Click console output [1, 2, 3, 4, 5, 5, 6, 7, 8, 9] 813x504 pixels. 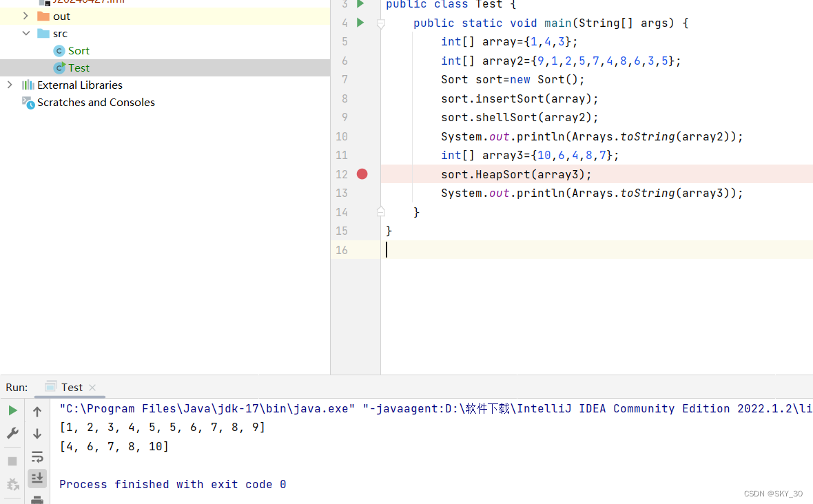pyautogui.click(x=163, y=428)
